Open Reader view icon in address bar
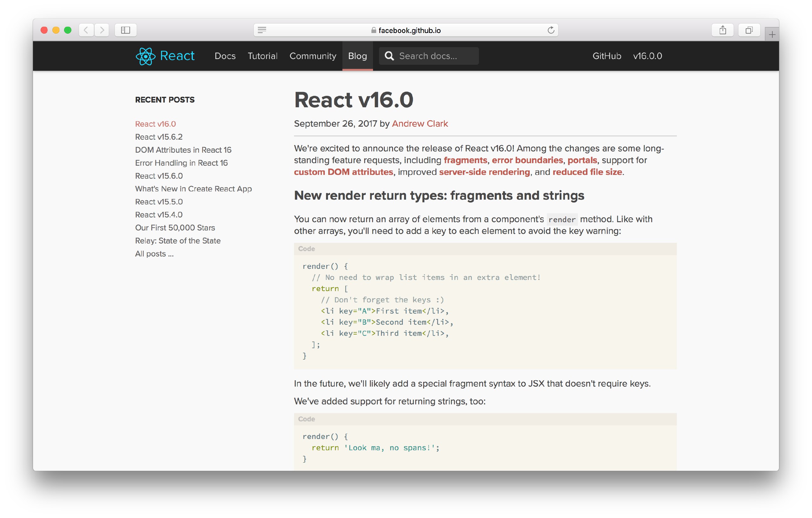 coord(262,30)
